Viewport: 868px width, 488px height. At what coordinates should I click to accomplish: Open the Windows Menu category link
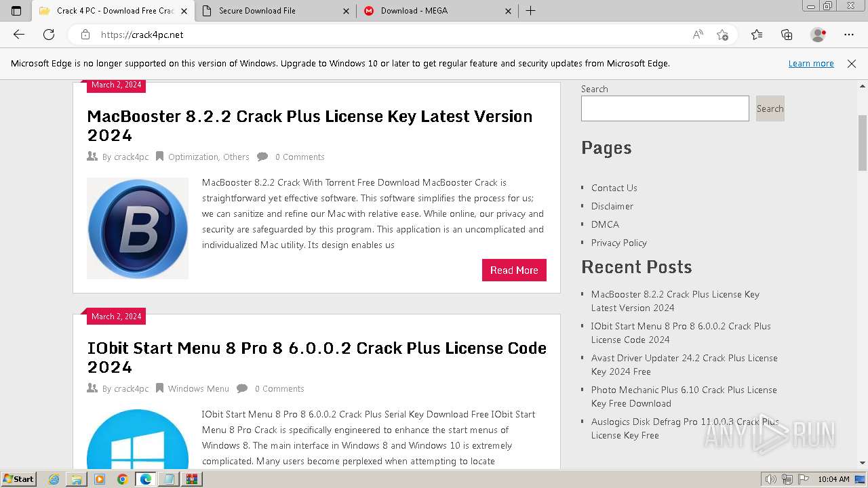(x=199, y=388)
